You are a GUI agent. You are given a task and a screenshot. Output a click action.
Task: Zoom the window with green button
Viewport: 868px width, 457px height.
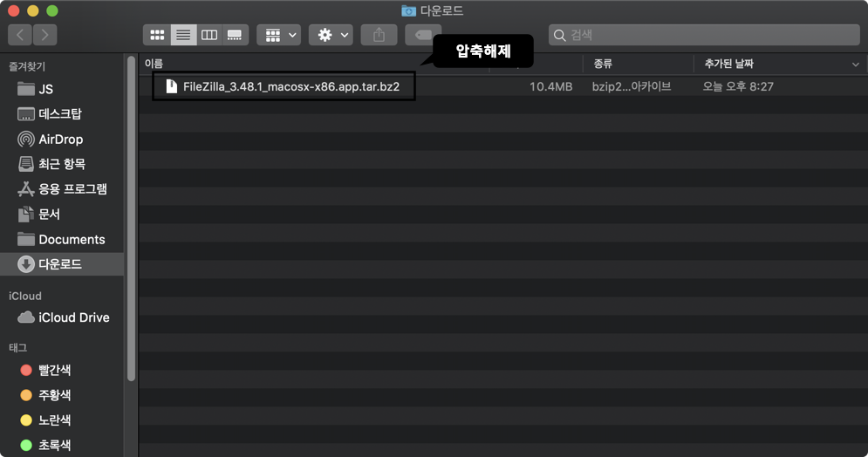(x=52, y=10)
